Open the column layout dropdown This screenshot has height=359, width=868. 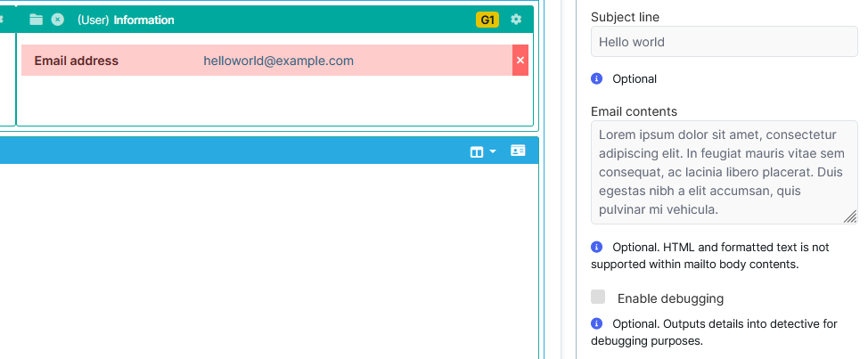(x=482, y=152)
